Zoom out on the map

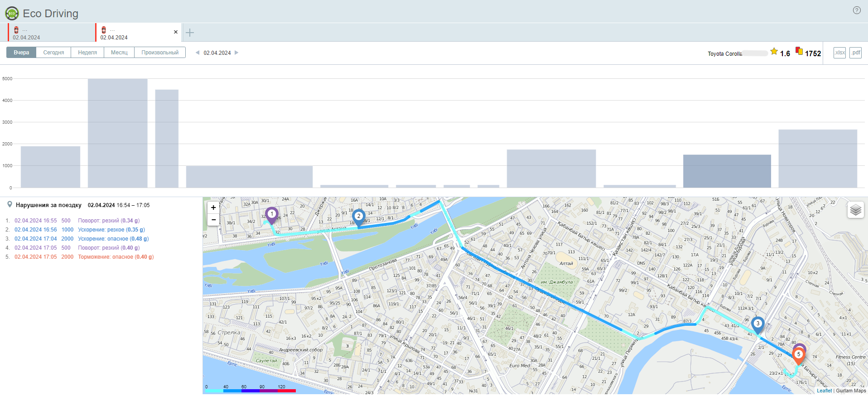[213, 220]
